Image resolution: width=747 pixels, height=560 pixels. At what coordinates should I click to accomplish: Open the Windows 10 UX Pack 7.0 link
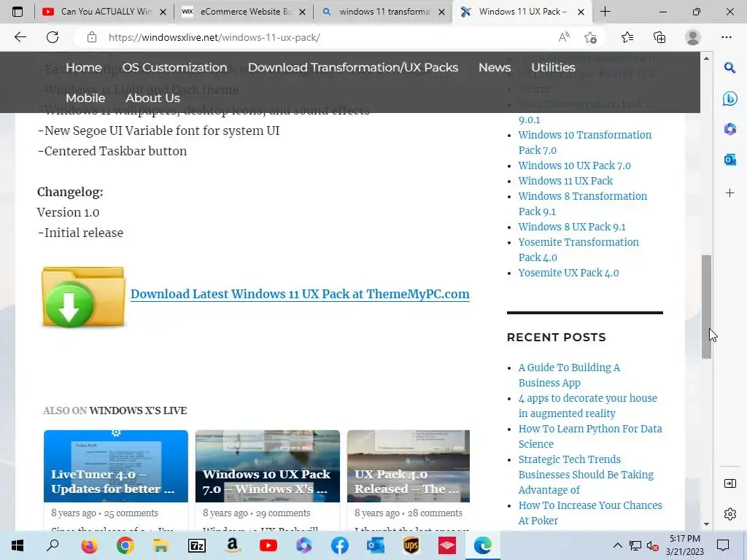coord(574,166)
